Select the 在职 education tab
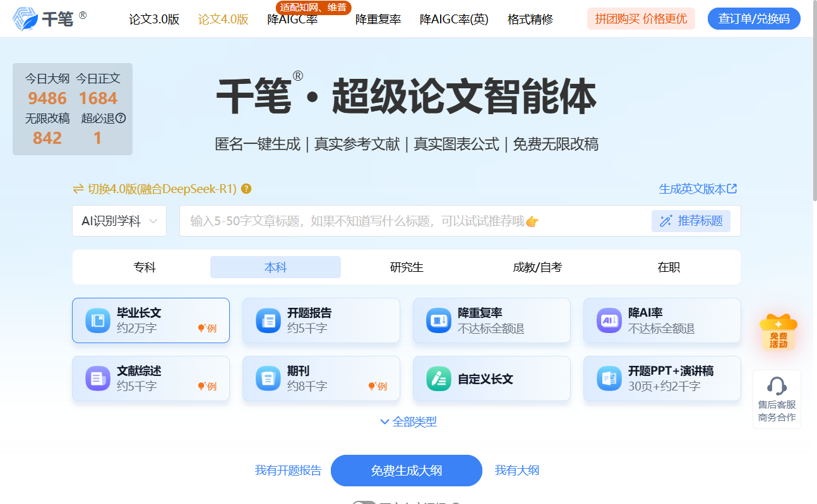This screenshot has height=504, width=817. [669, 267]
